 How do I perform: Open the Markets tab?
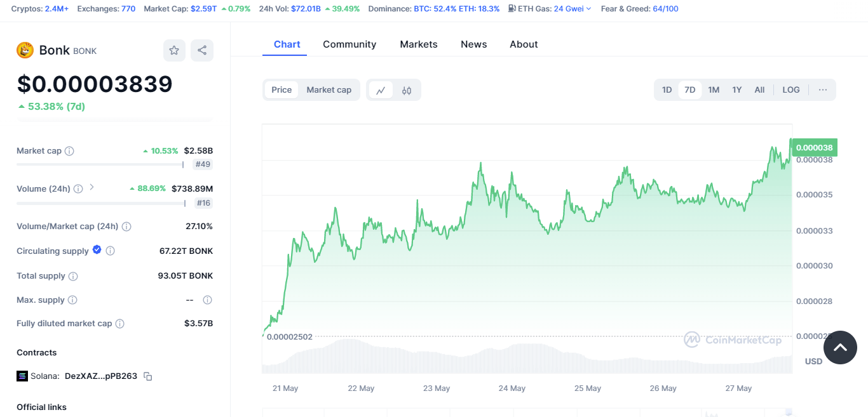point(419,44)
